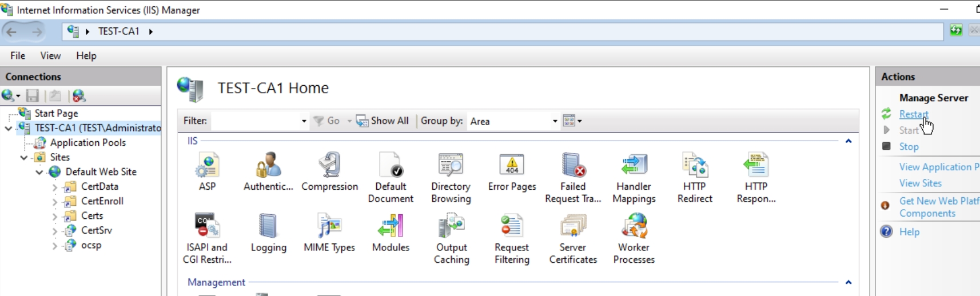Collapse the Default Web Site node
The width and height of the screenshot is (980, 296).
click(x=39, y=172)
